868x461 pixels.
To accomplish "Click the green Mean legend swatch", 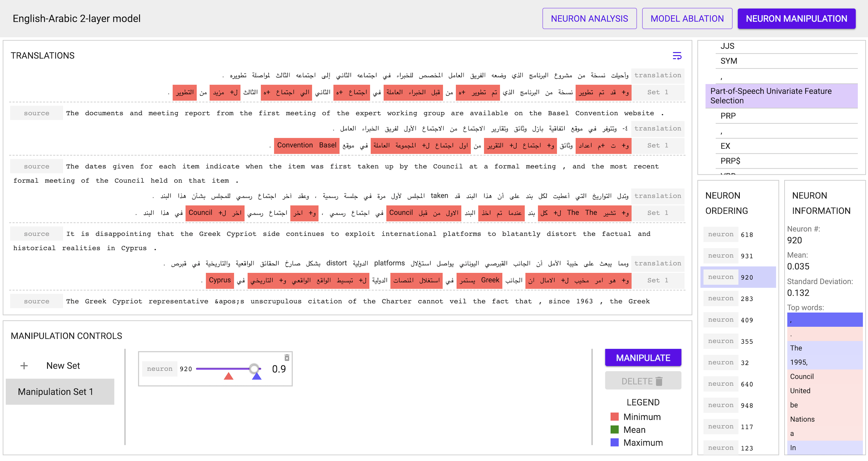I will pyautogui.click(x=614, y=430).
